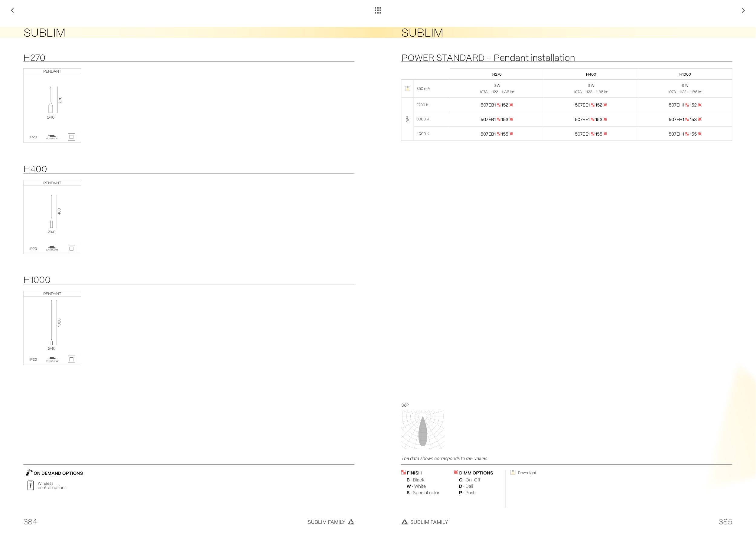Click the 36° polar distribution diagram

click(423, 430)
